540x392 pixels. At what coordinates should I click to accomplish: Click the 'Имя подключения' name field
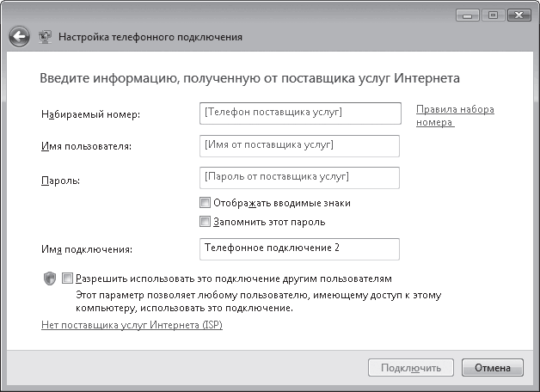click(298, 248)
